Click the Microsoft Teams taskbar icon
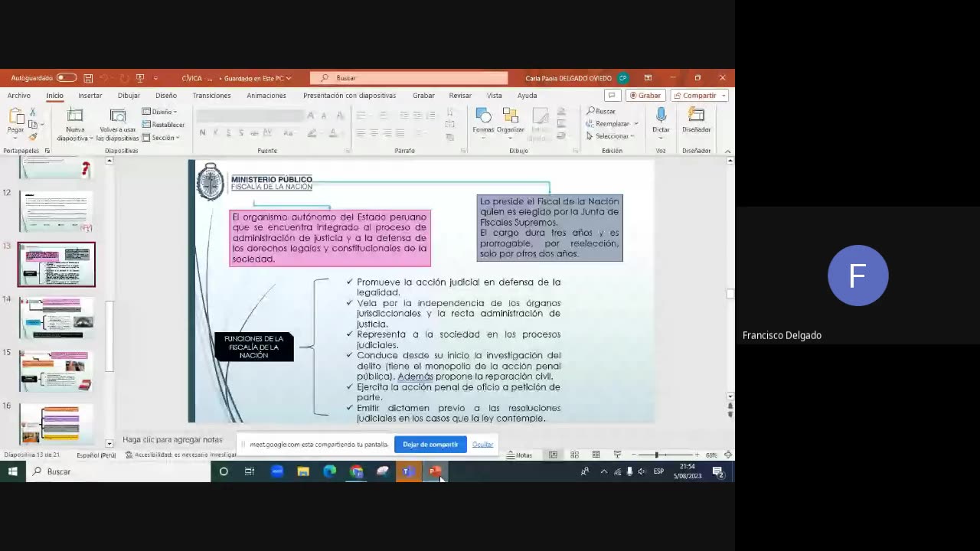980x551 pixels. coord(408,472)
